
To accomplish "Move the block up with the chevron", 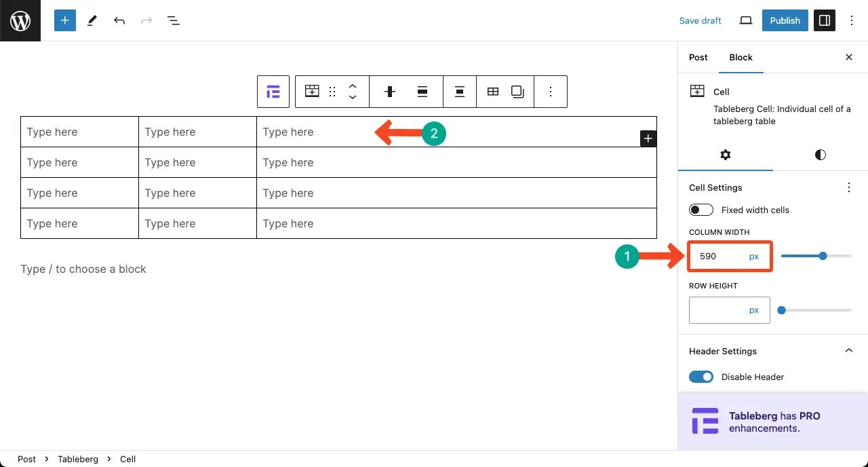I will click(x=353, y=86).
